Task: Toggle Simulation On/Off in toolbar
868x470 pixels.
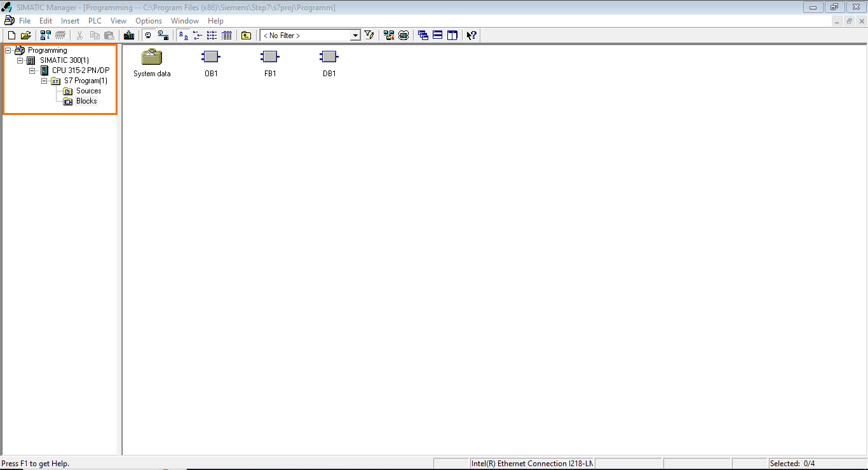Action: click(403, 36)
